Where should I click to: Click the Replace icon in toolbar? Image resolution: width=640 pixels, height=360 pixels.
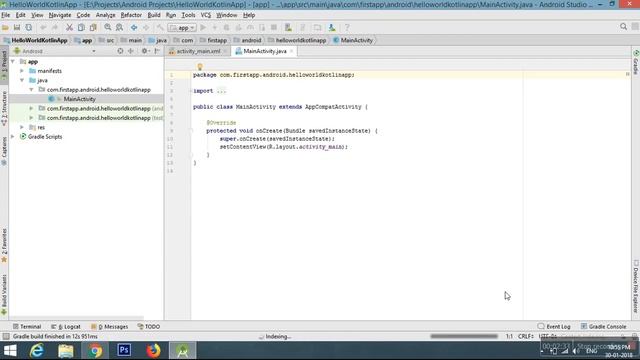tap(119, 27)
